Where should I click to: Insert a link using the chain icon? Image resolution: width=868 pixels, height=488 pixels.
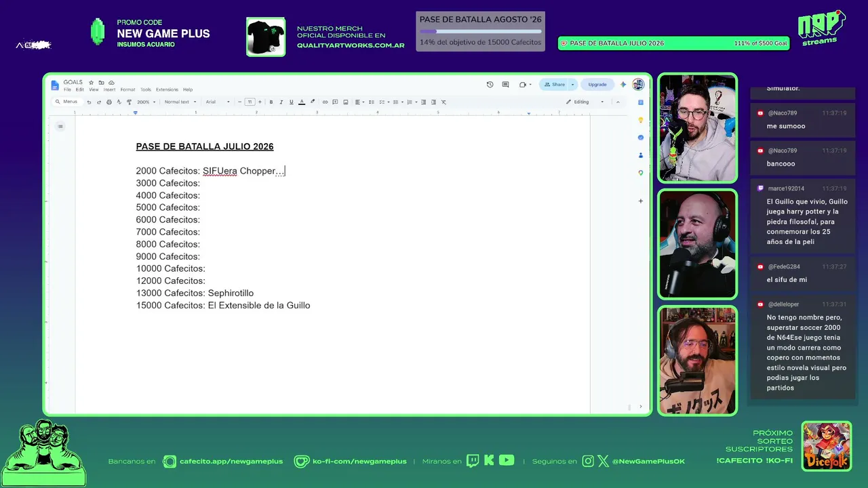[325, 102]
